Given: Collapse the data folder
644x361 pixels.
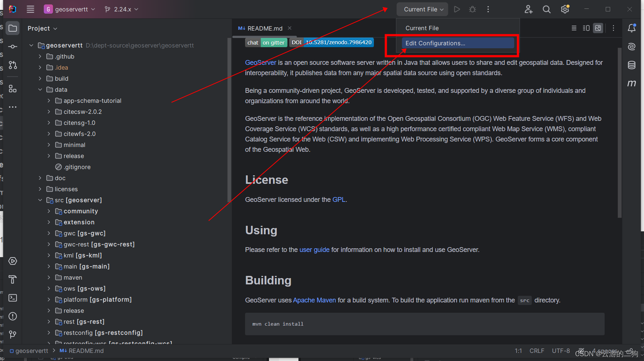Looking at the screenshot, I should [x=40, y=90].
